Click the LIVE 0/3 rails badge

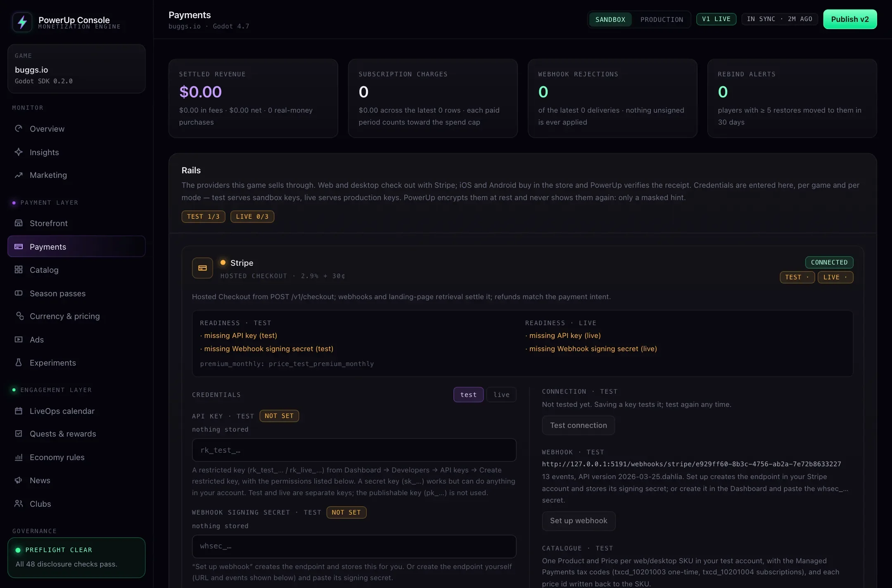[252, 217]
